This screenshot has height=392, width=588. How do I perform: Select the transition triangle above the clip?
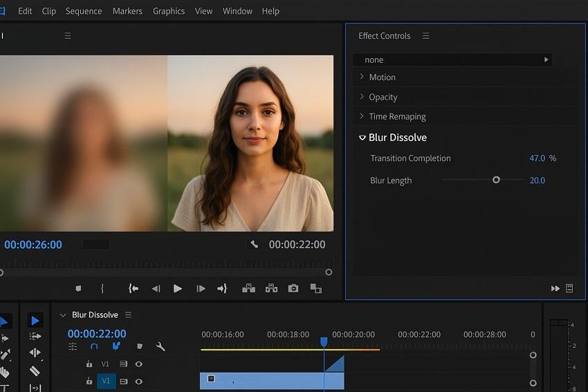pyautogui.click(x=335, y=364)
